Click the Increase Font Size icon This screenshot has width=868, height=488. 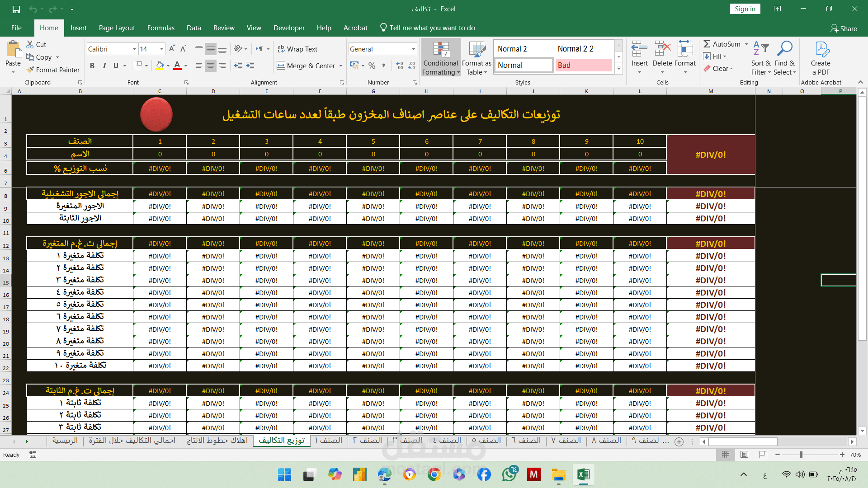point(172,49)
